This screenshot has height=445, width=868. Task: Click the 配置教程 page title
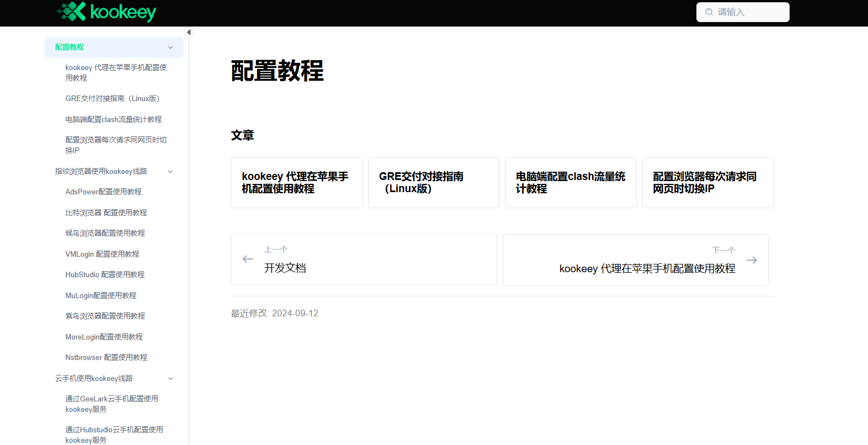coord(277,71)
